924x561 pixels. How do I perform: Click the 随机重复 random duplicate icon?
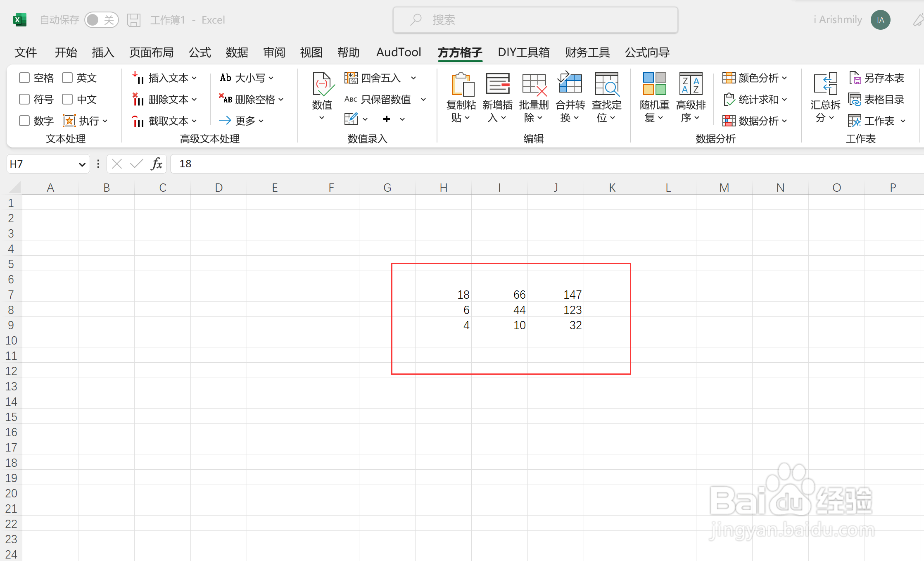click(x=654, y=84)
